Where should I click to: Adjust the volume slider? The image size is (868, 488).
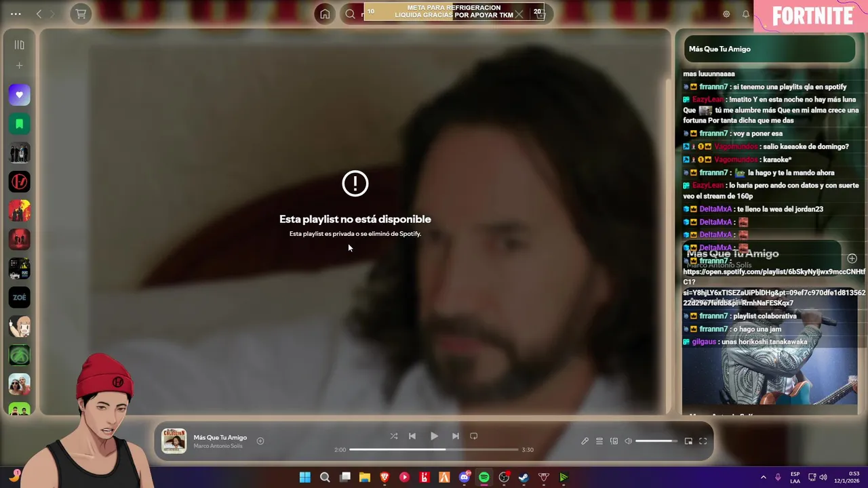(x=656, y=441)
